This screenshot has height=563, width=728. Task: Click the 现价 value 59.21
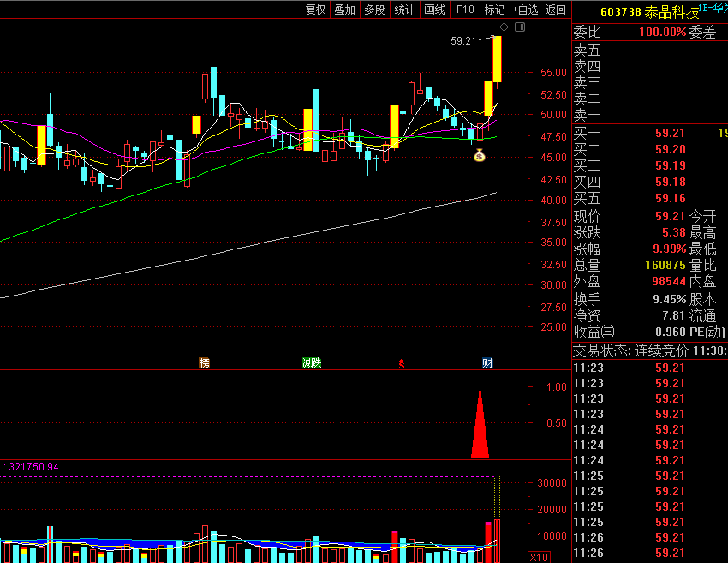(670, 217)
